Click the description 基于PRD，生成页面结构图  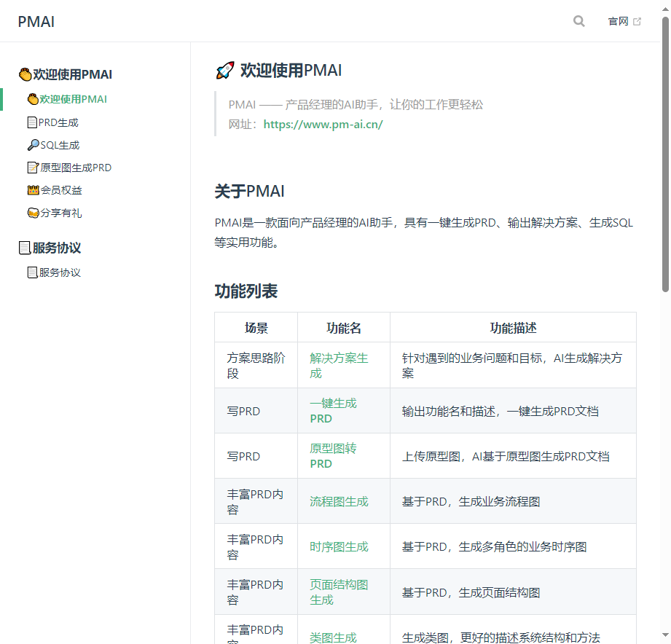[471, 593]
